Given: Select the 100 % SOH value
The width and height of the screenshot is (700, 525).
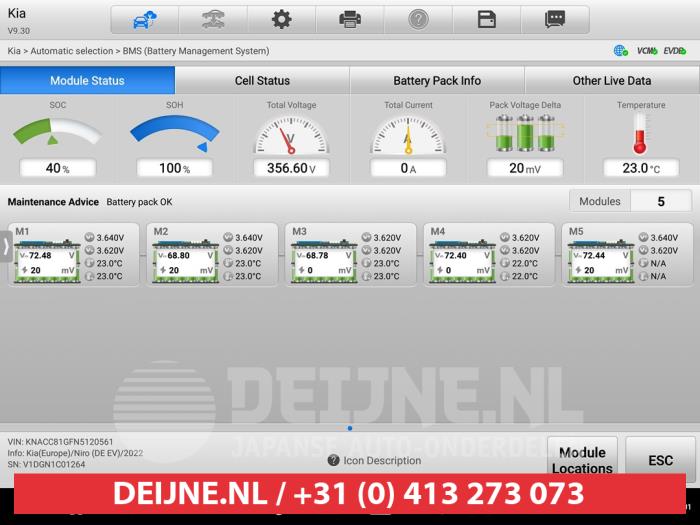Looking at the screenshot, I should [x=175, y=168].
